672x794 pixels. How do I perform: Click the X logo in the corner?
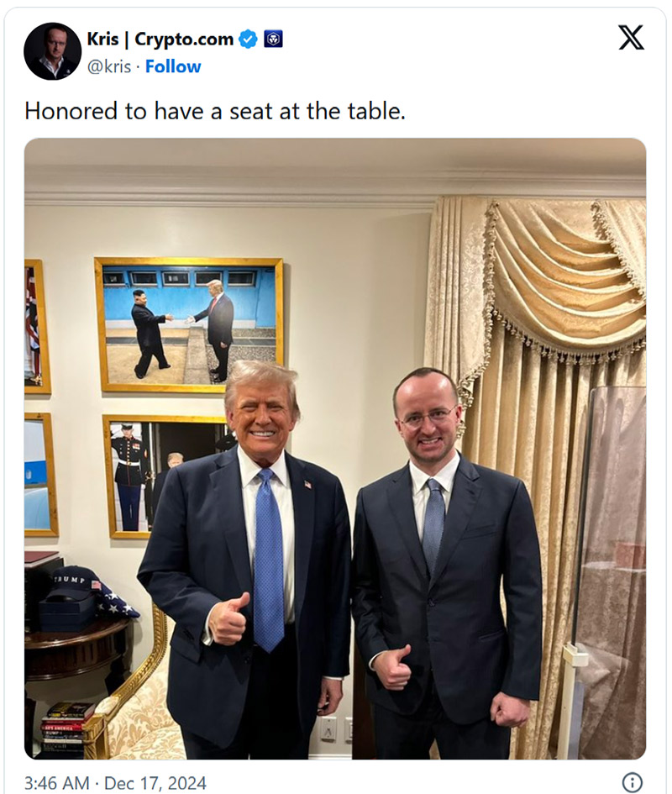[631, 38]
